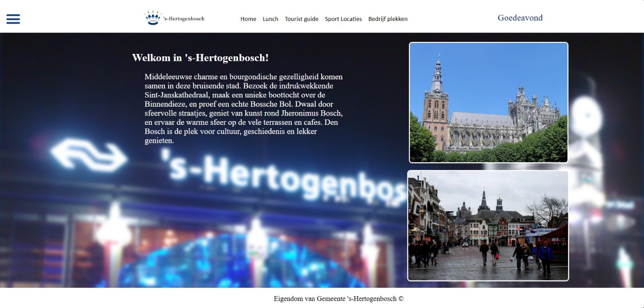Click the Middeleeuwse charme intro paragraph
The width and height of the screenshot is (644, 308).
pos(244,108)
